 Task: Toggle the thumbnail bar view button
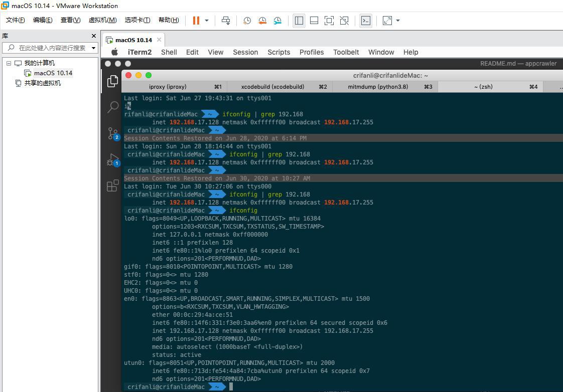coord(314,21)
